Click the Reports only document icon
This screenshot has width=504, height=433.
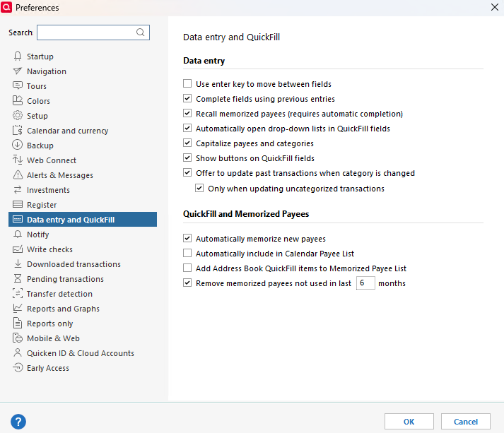[x=18, y=323]
